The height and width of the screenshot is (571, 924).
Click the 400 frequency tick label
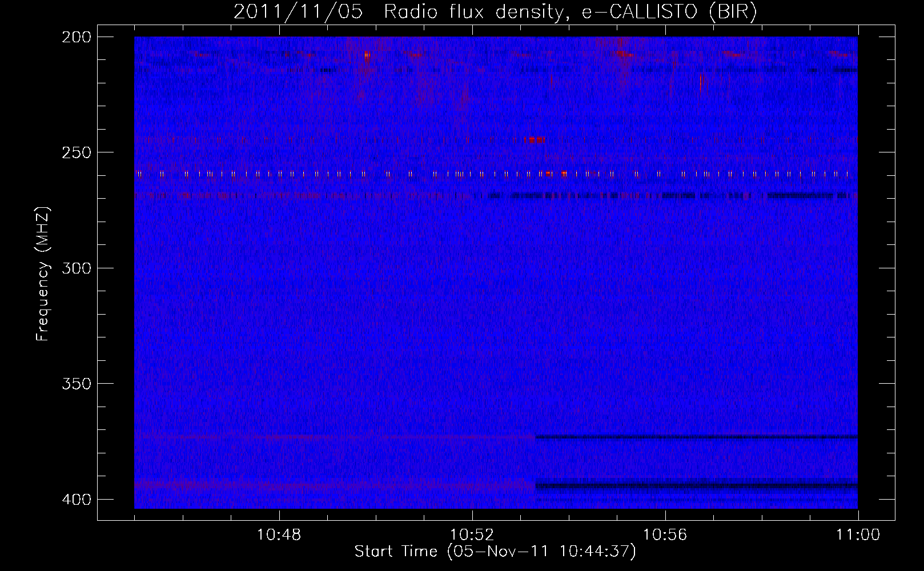point(76,499)
